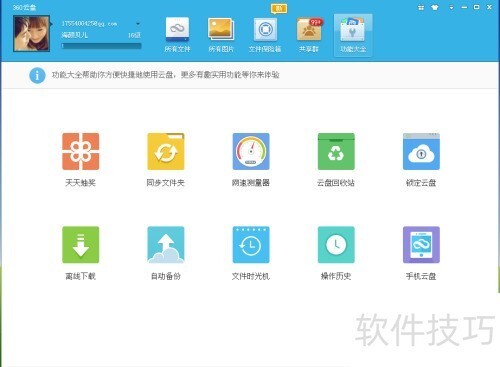The height and width of the screenshot is (367, 500).
Task: Open the 同步文件夹 sync folder tool
Action: coord(166,151)
